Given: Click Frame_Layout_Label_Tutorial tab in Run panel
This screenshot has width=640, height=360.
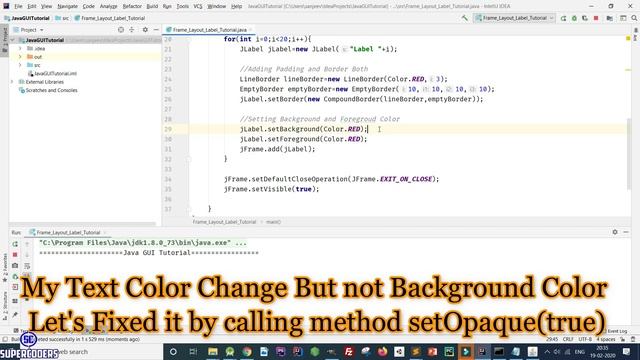Looking at the screenshot, I should tap(68, 232).
